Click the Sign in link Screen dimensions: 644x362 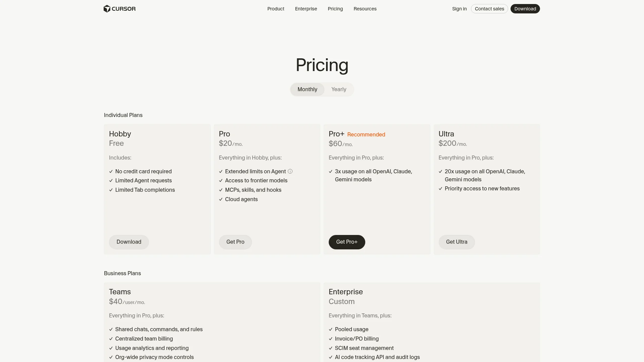pos(459,9)
